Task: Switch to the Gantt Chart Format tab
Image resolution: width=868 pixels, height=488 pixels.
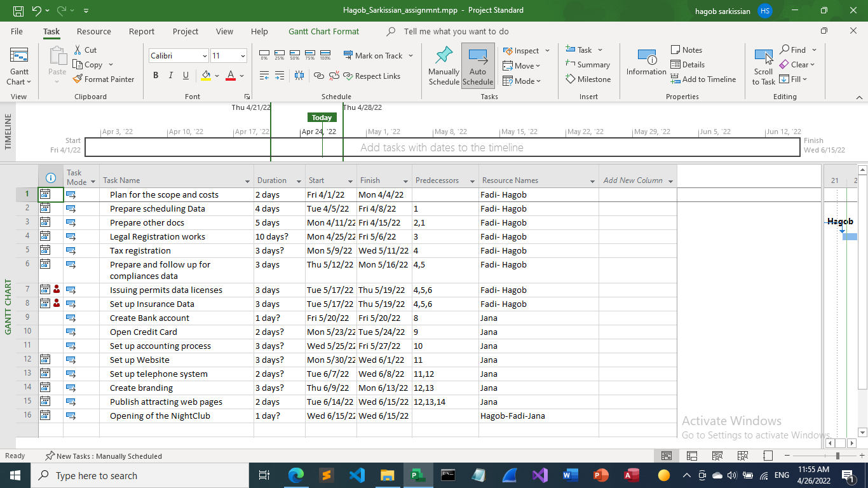Action: [323, 31]
